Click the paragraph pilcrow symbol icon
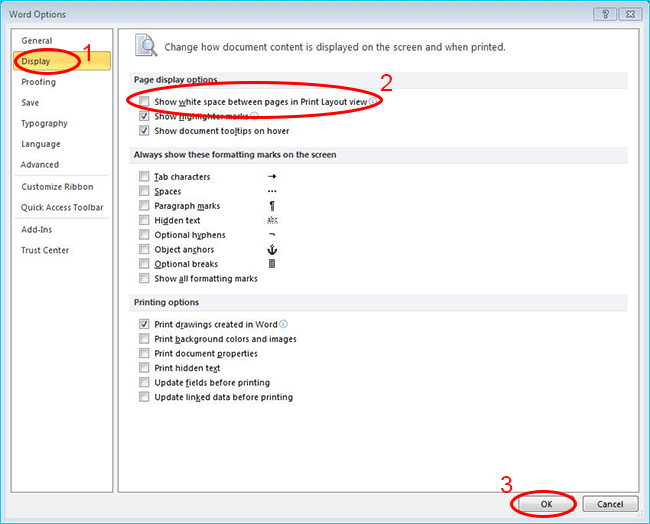 tap(272, 206)
